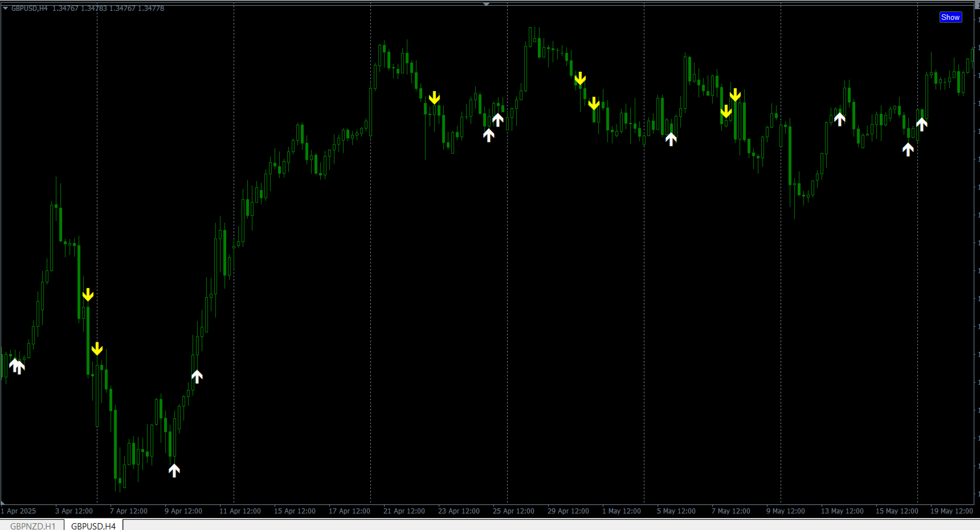Click the '11 Apr 12:00' time label
Viewport: 980px width, 530px height.
pyautogui.click(x=240, y=511)
